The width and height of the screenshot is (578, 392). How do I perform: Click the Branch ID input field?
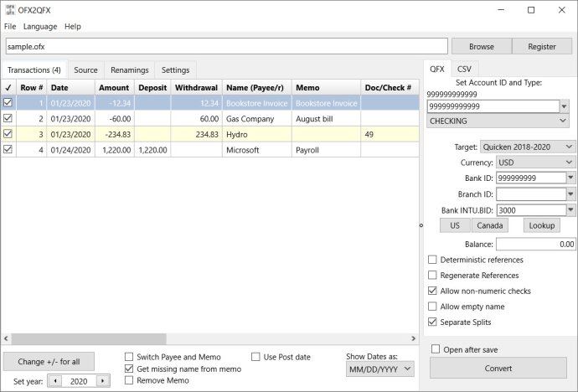coord(531,194)
